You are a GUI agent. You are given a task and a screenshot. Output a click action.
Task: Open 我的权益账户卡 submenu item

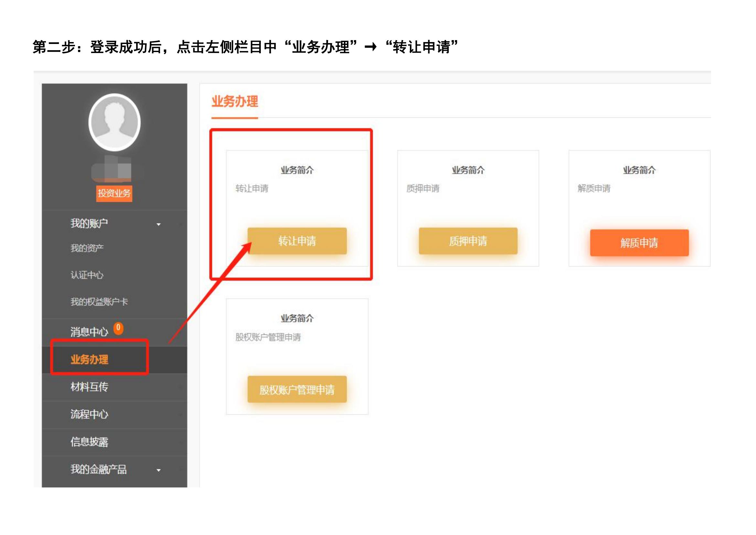pyautogui.click(x=99, y=302)
